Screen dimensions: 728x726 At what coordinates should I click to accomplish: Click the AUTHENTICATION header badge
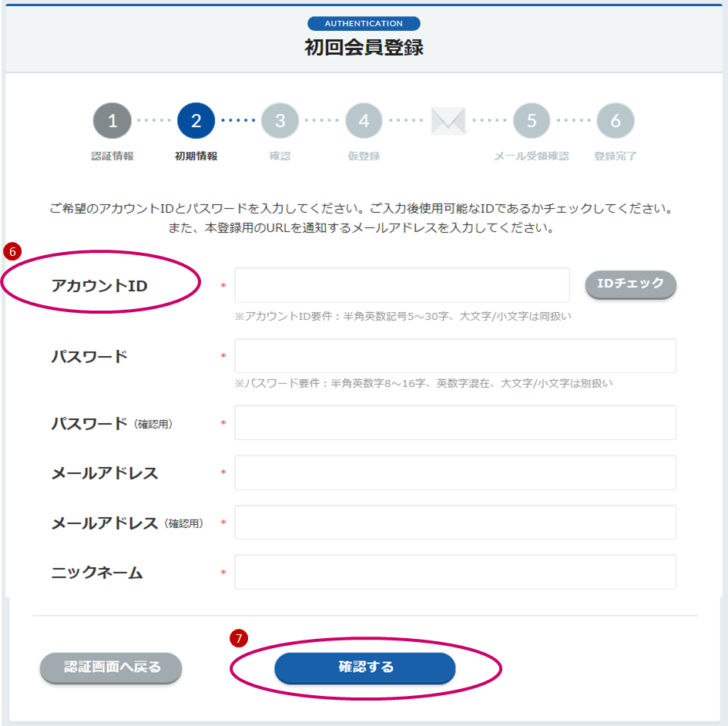(x=364, y=23)
